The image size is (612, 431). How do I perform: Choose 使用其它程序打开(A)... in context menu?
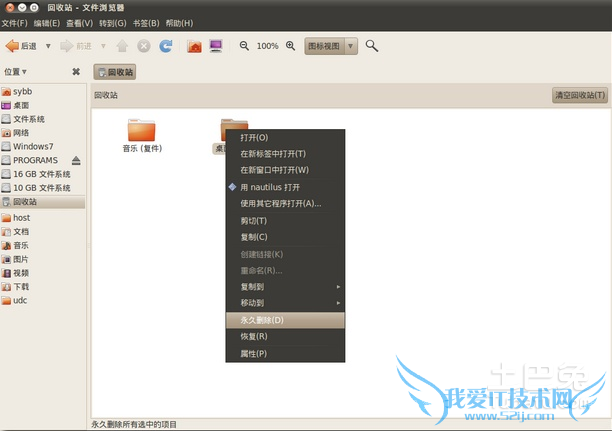[285, 203]
